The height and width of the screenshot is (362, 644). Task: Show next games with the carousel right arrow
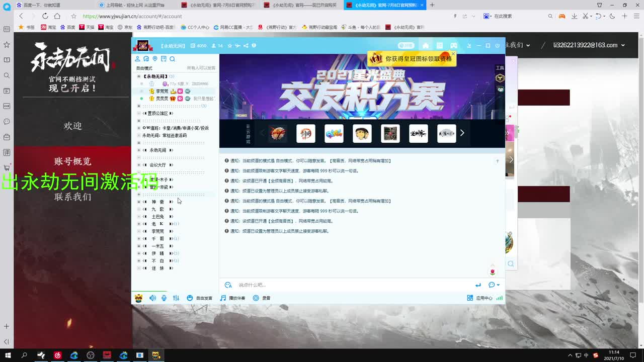coord(462,133)
